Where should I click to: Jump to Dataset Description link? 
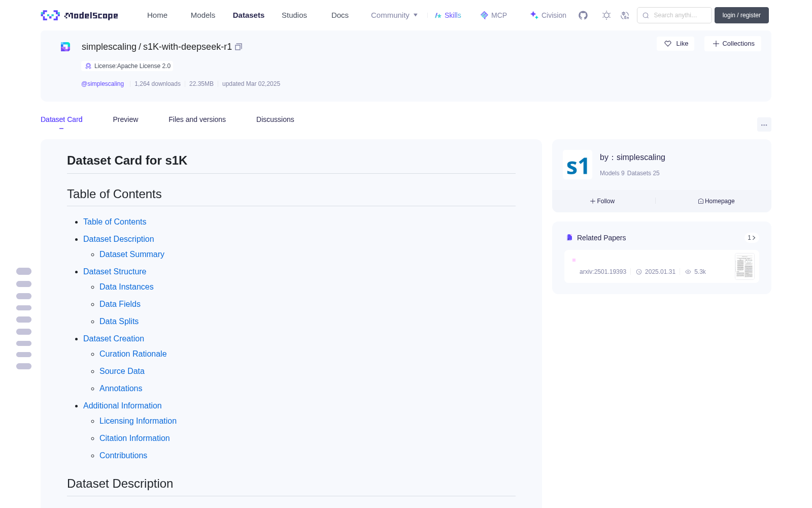pos(119,239)
